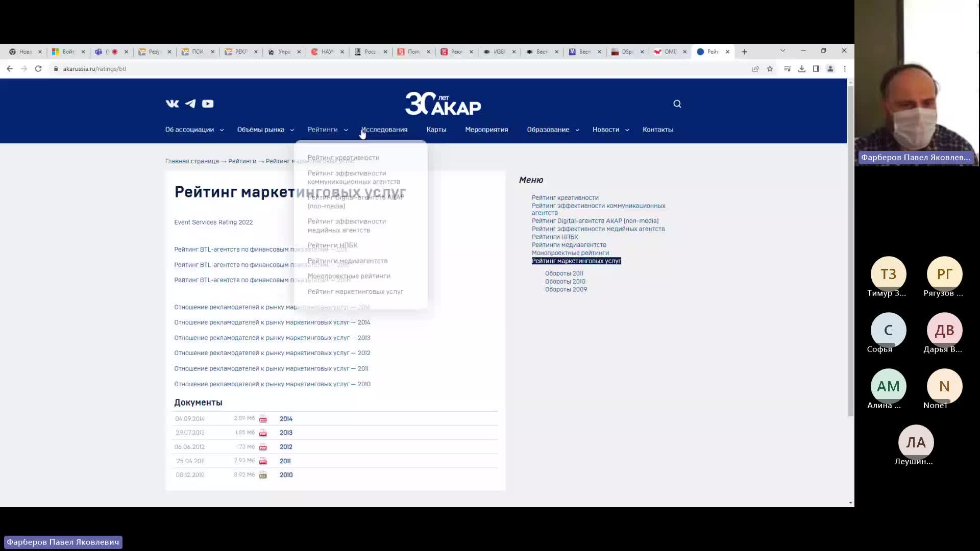Screen dimensions: 980x551
Task: Open Рейтинги breadcrumb link
Action: point(242,161)
